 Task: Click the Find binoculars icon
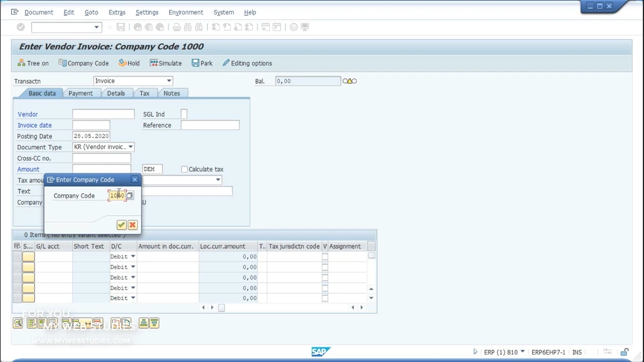(x=188, y=27)
